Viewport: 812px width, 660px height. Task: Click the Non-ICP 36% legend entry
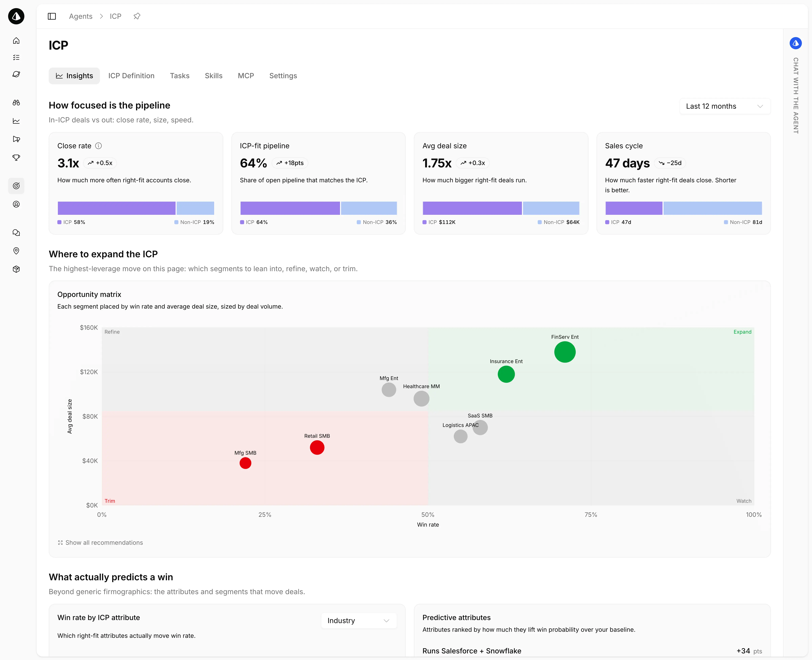tap(377, 222)
